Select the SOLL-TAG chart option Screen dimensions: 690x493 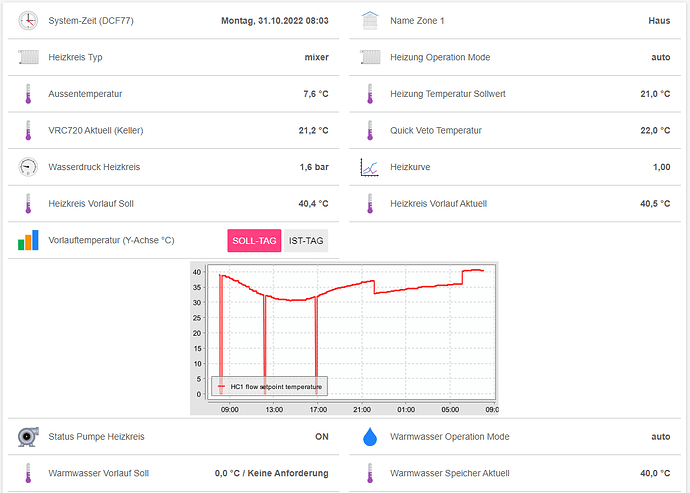point(254,241)
